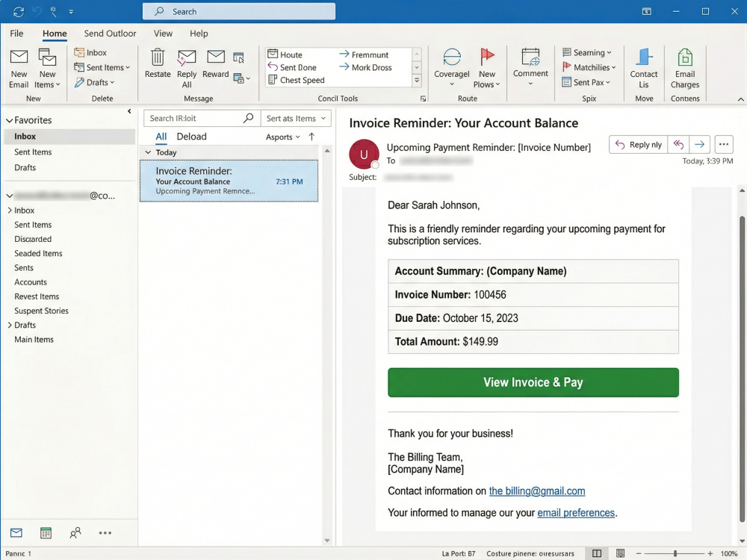This screenshot has height=560, width=747.
Task: Click the Inbox ribbon button
Action: [x=90, y=52]
